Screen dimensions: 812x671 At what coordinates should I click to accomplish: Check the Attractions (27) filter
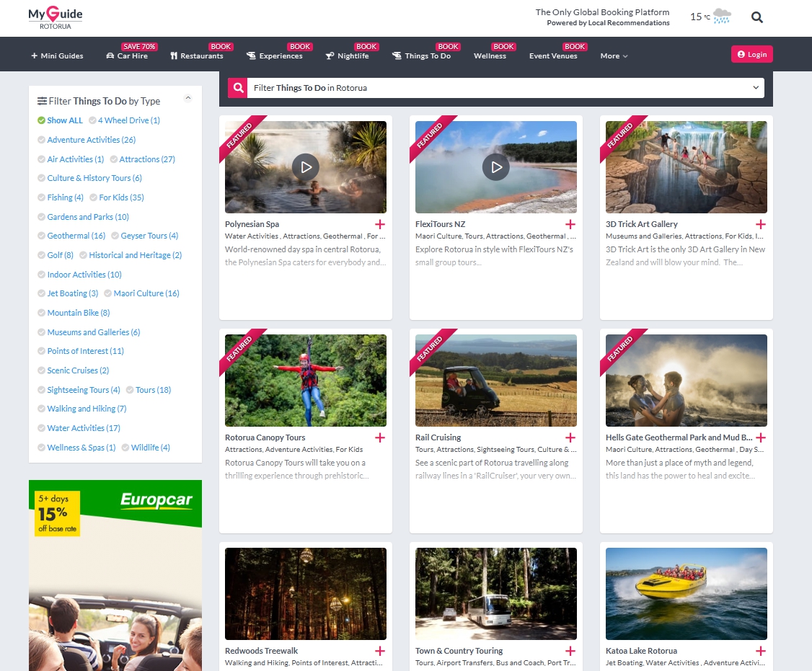[x=142, y=159]
